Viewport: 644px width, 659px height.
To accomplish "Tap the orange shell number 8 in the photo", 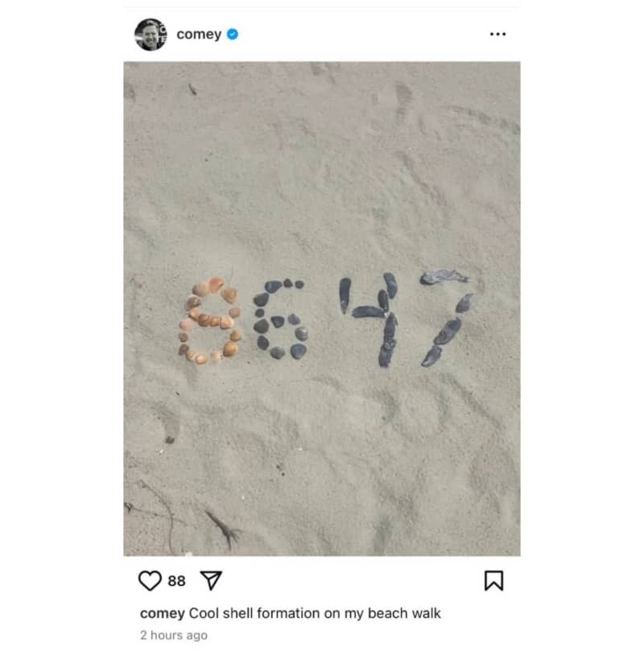I will click(x=210, y=321).
